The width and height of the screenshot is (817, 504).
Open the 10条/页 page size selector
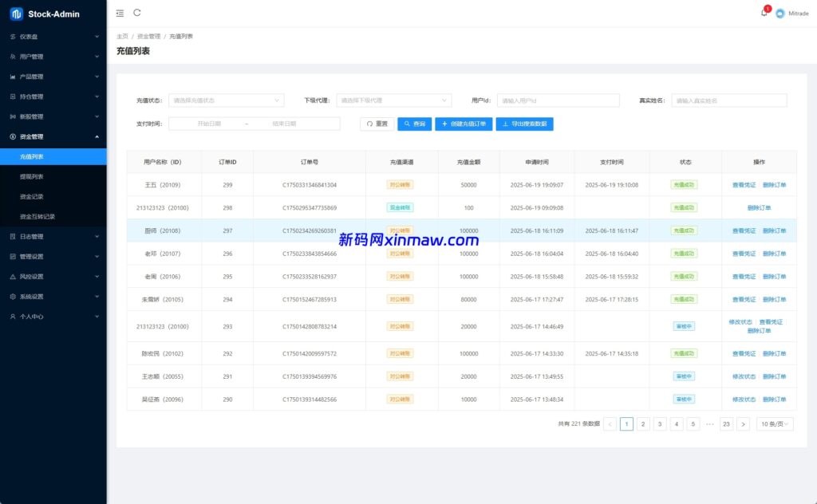pyautogui.click(x=775, y=424)
